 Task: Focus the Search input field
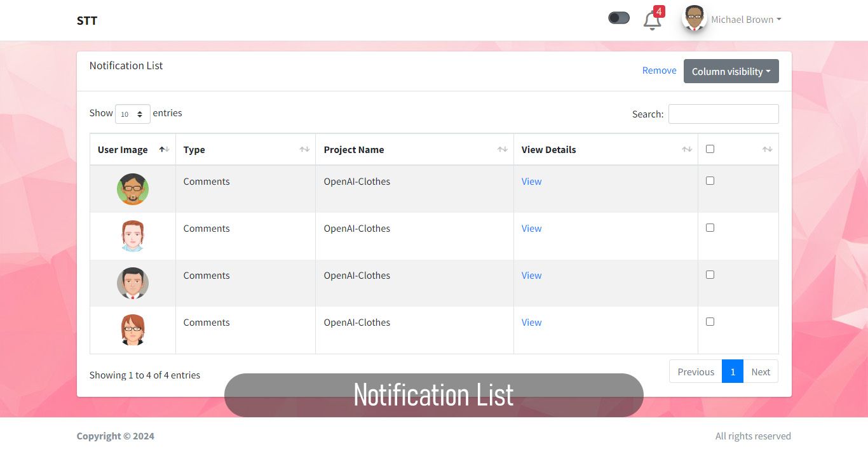[x=723, y=114]
